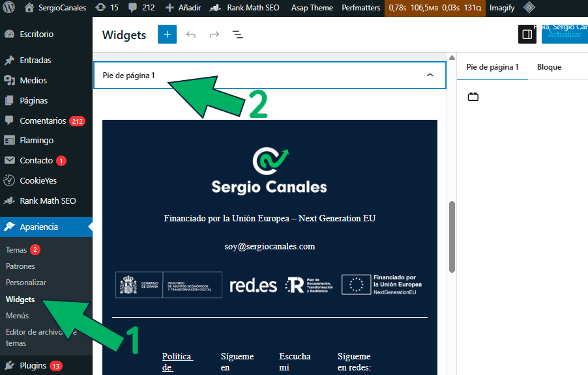Open comments via the 212 bubble icon

[x=140, y=8]
